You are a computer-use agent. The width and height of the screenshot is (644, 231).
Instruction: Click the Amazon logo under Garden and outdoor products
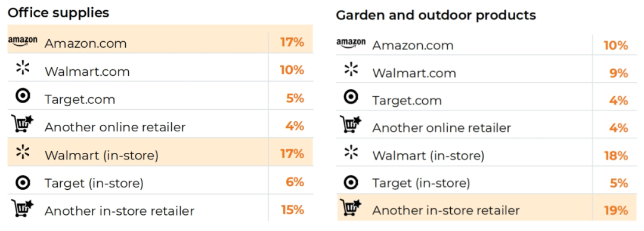[351, 42]
